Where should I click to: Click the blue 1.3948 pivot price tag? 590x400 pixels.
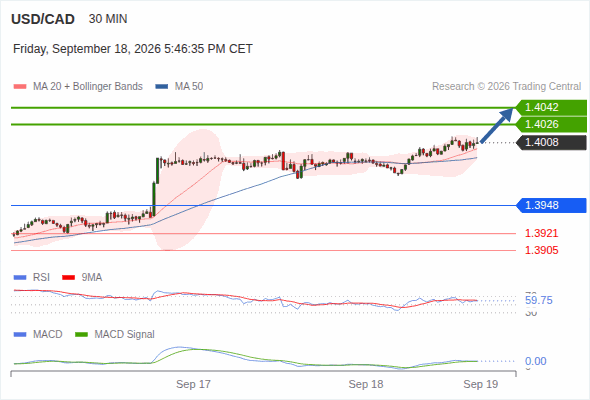[x=551, y=205]
